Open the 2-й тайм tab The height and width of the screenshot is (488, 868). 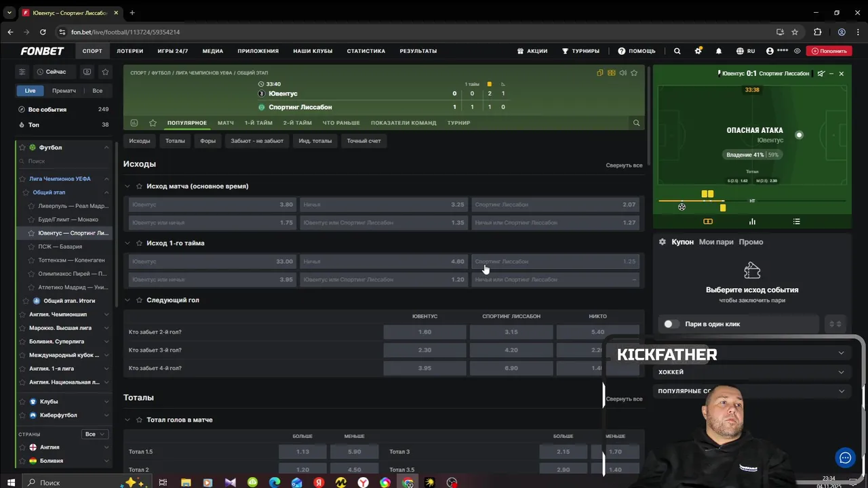tap(297, 123)
